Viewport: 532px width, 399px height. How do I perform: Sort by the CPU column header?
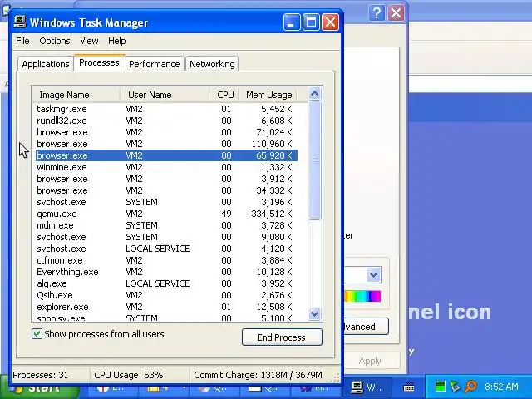point(224,95)
